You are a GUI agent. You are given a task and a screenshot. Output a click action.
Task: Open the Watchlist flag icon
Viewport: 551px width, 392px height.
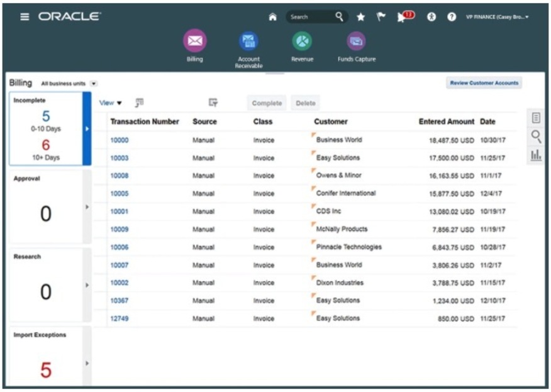(381, 16)
